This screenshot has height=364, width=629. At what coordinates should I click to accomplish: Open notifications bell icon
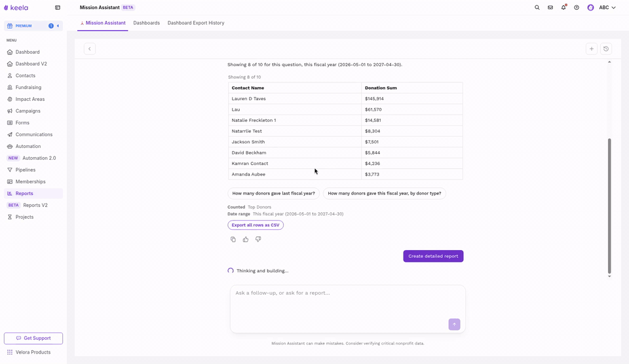pyautogui.click(x=563, y=7)
